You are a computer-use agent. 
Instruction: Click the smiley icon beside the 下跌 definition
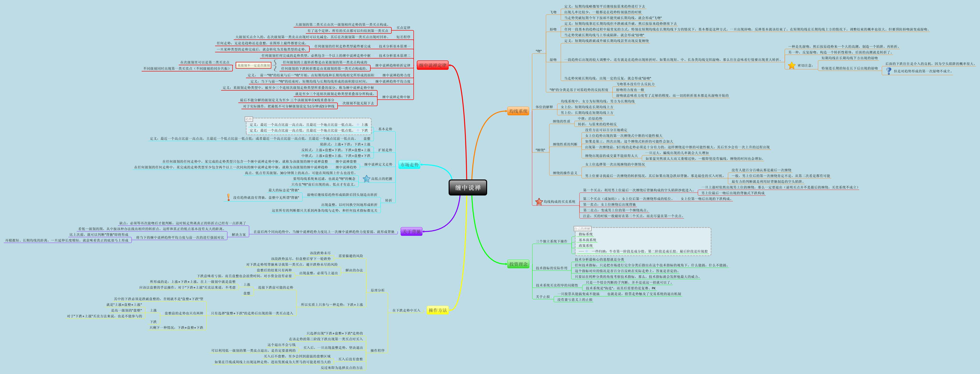tap(358, 131)
